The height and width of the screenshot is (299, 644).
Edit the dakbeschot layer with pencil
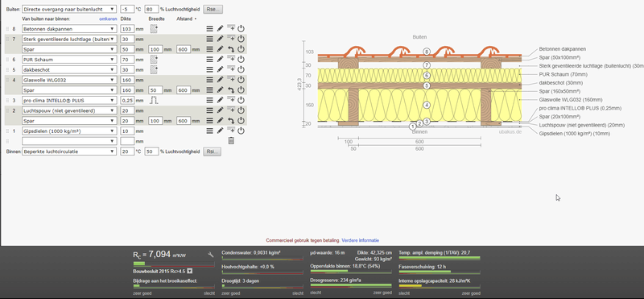click(x=220, y=69)
